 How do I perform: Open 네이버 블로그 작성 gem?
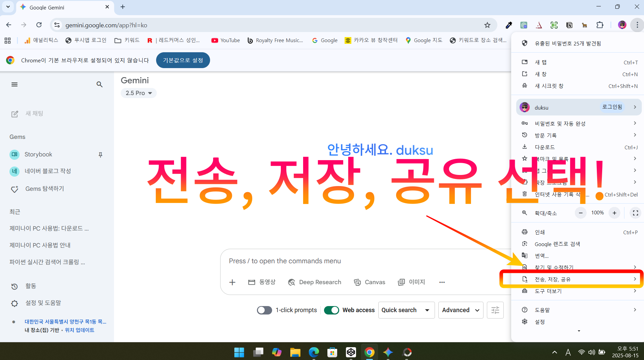(x=40, y=171)
